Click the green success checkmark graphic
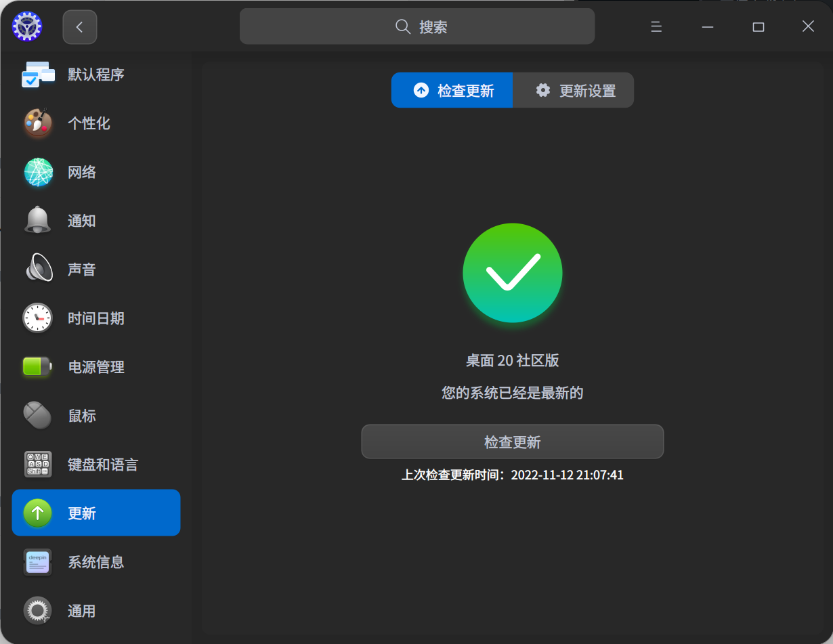The height and width of the screenshot is (644, 833). (513, 273)
